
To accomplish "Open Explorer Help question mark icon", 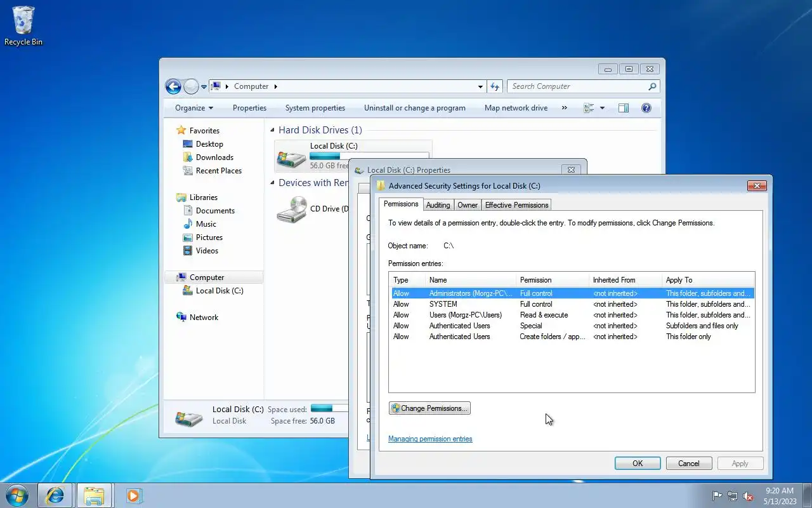I will click(646, 108).
